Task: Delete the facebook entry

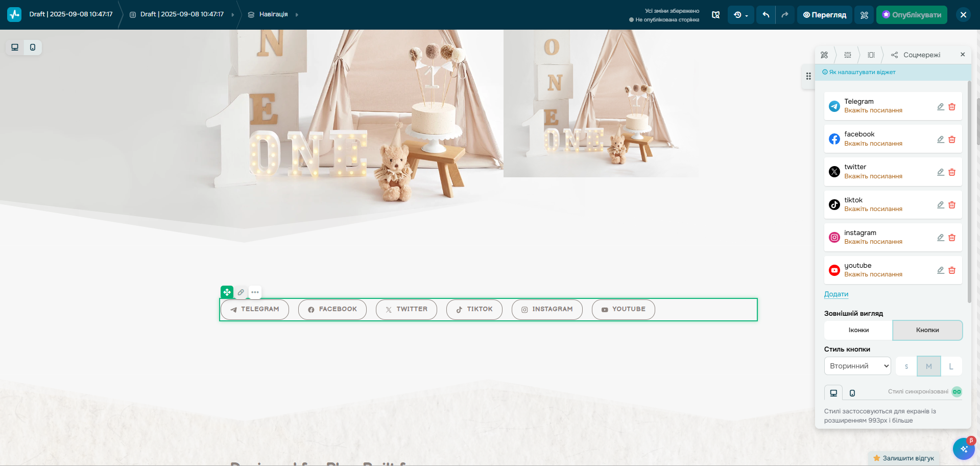Action: [952, 139]
